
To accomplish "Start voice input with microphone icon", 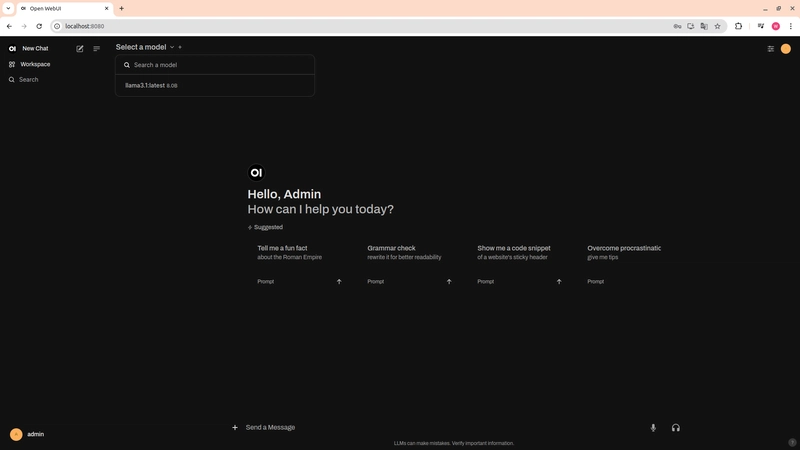I will tap(653, 428).
